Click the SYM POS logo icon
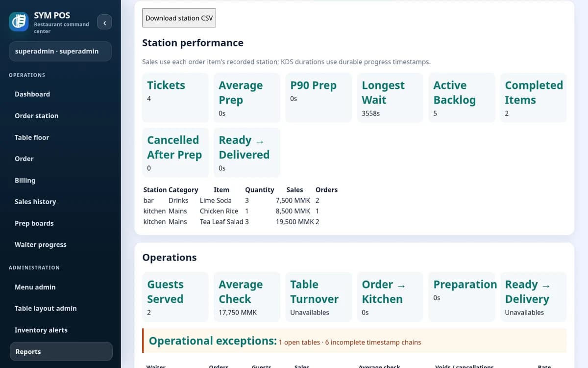This screenshot has height=368, width=588. [19, 22]
